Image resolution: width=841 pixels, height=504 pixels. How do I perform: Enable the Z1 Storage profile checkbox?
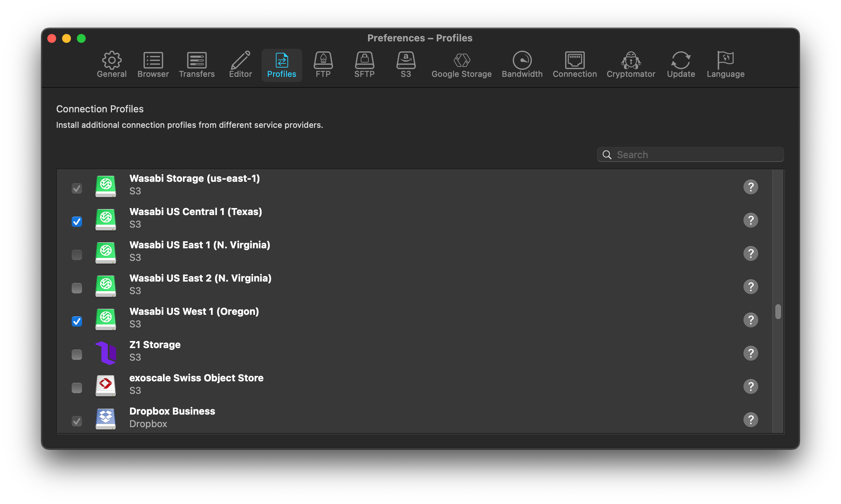[x=77, y=355]
